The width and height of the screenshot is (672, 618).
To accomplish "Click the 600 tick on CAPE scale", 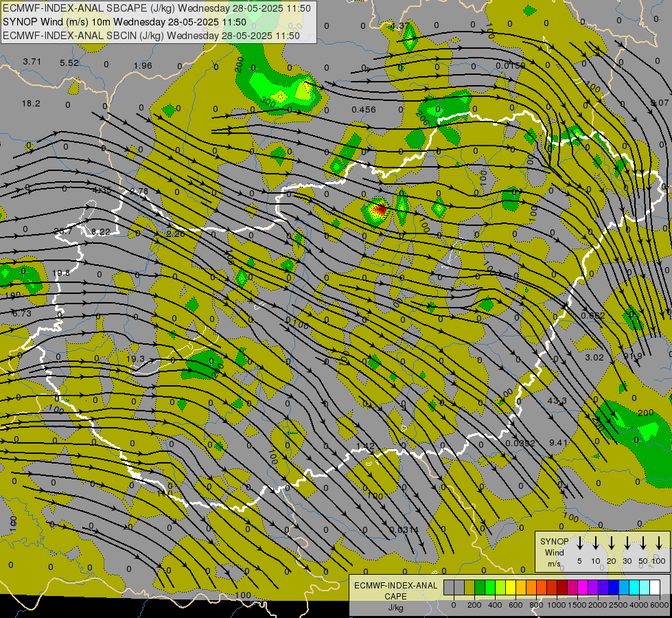I will coord(515,605).
